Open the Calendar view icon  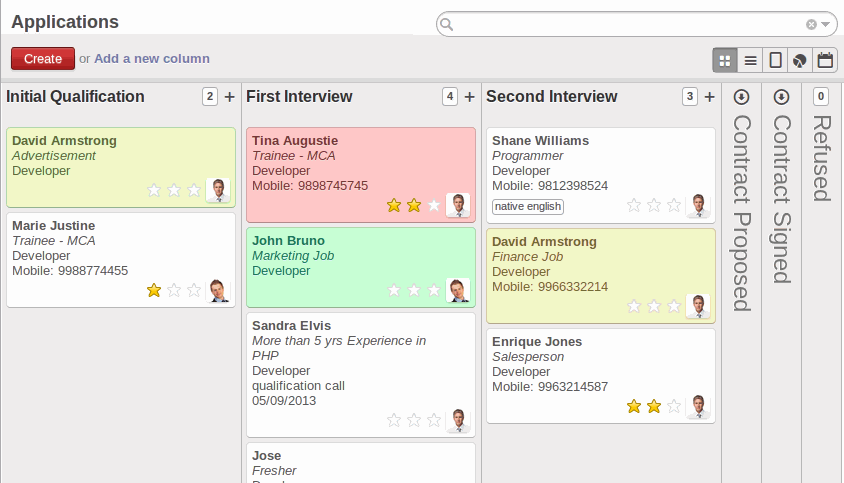point(825,60)
